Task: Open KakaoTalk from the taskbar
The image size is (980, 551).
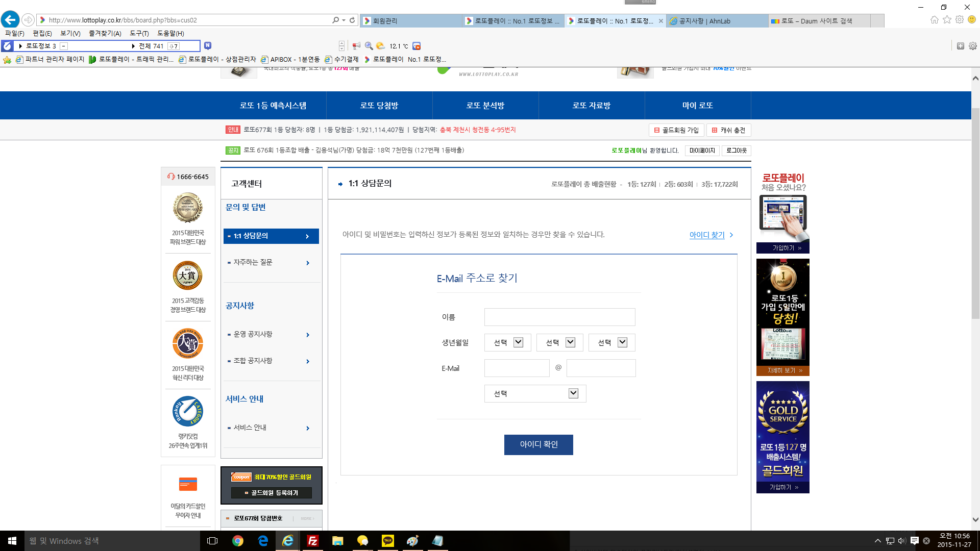Action: [x=388, y=541]
